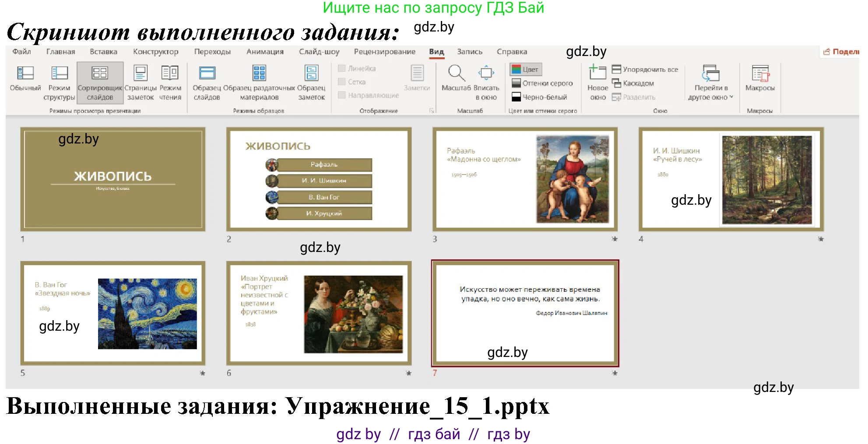Open the Отображение dialog launcher arrow
Screen dimensions: 868x444
430,111
